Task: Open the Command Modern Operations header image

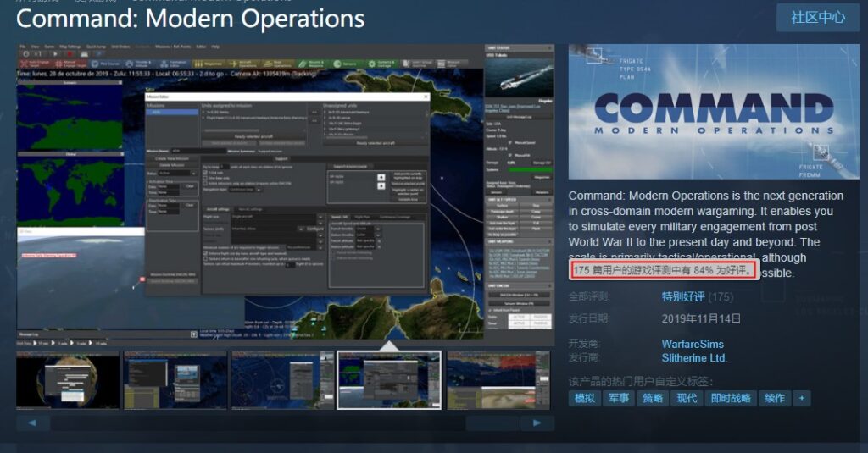Action: coord(714,112)
